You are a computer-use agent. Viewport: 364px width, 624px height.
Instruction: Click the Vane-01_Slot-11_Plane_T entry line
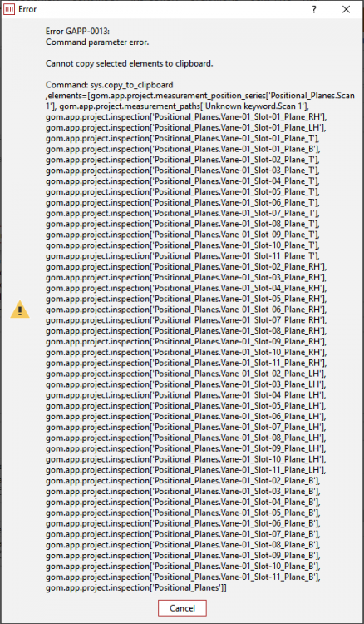(x=182, y=257)
